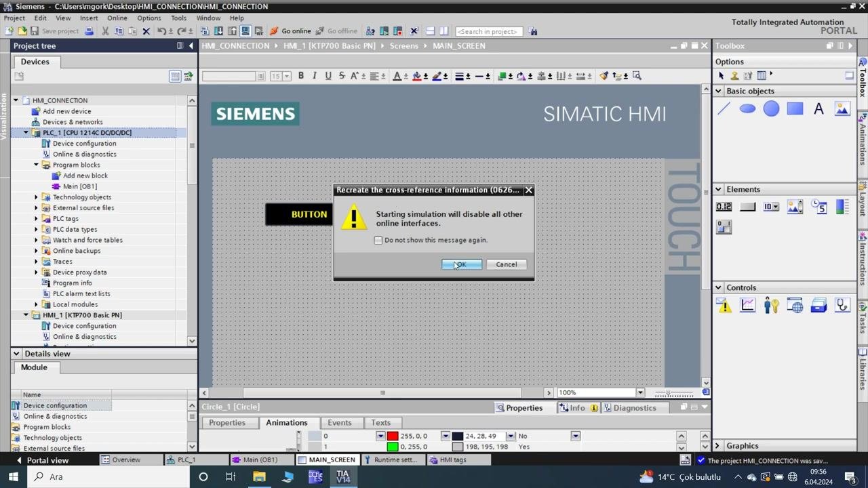The image size is (868, 488).
Task: Open Windows Start menu
Action: pos(13,476)
